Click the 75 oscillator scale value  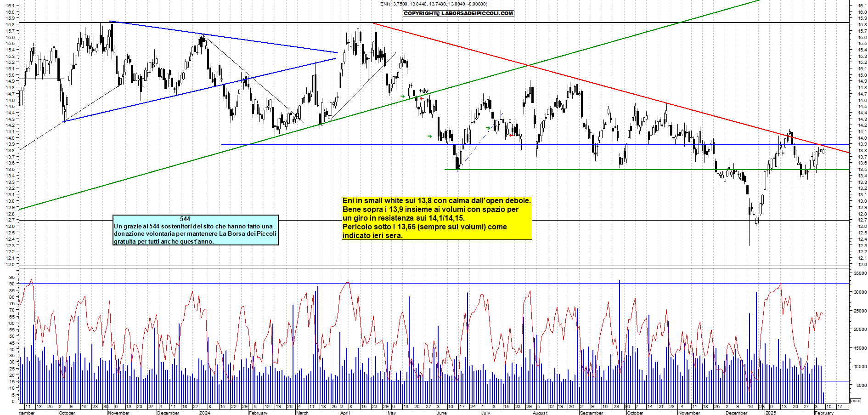pos(12,303)
